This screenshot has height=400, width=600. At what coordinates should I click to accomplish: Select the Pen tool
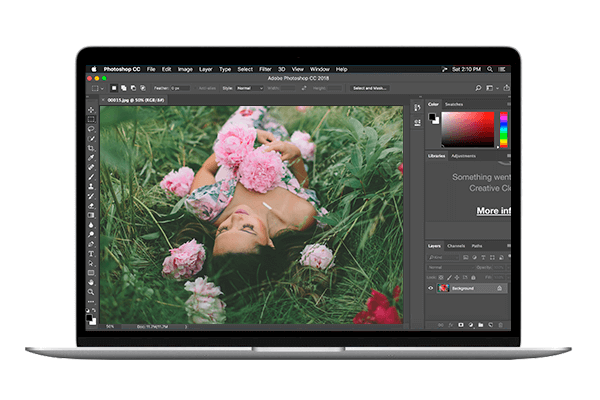point(91,244)
